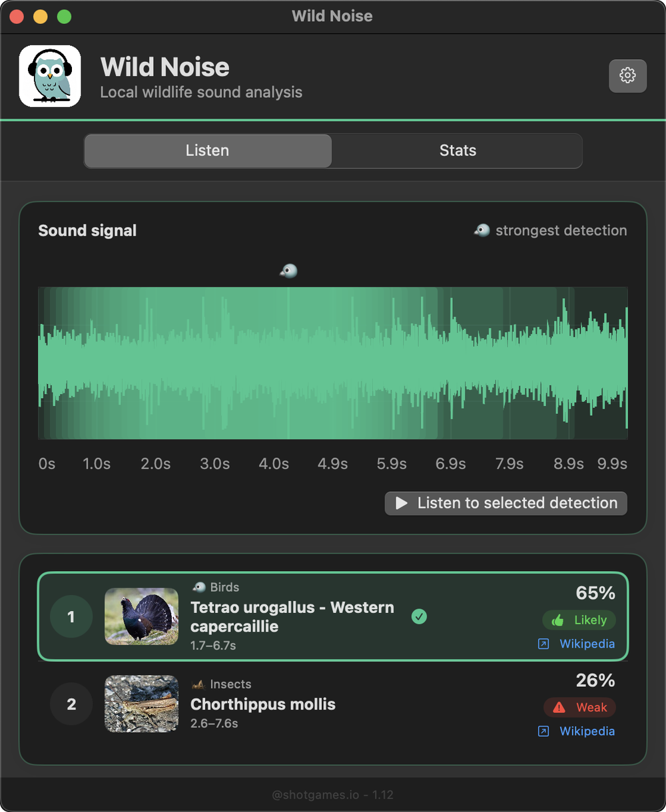Select the Listen tab
Viewport: 666px width, 812px height.
click(208, 150)
